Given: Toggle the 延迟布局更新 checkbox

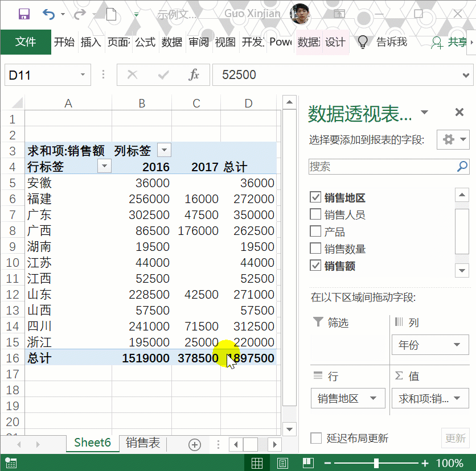Looking at the screenshot, I should (x=316, y=438).
